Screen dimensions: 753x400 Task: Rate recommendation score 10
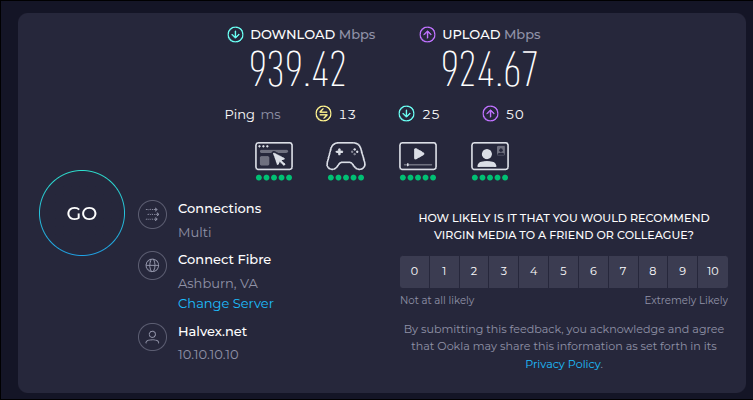(712, 271)
